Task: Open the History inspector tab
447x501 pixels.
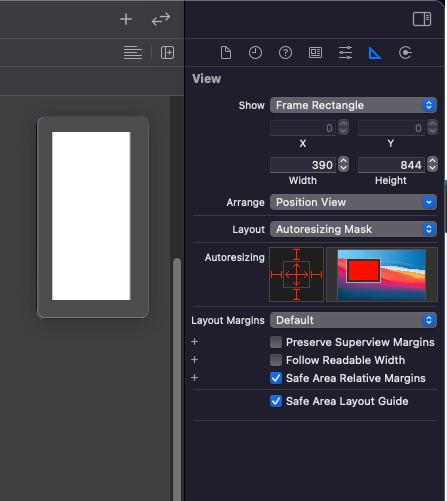Action: [x=255, y=53]
